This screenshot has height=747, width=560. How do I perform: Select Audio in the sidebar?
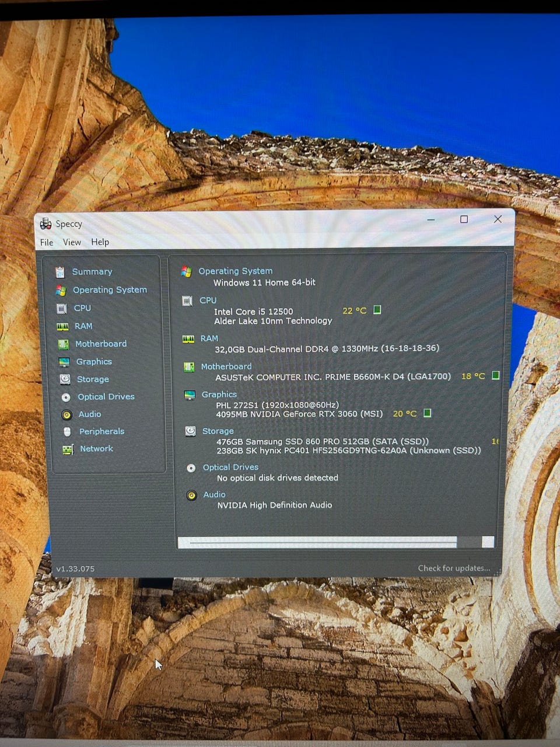pos(90,414)
